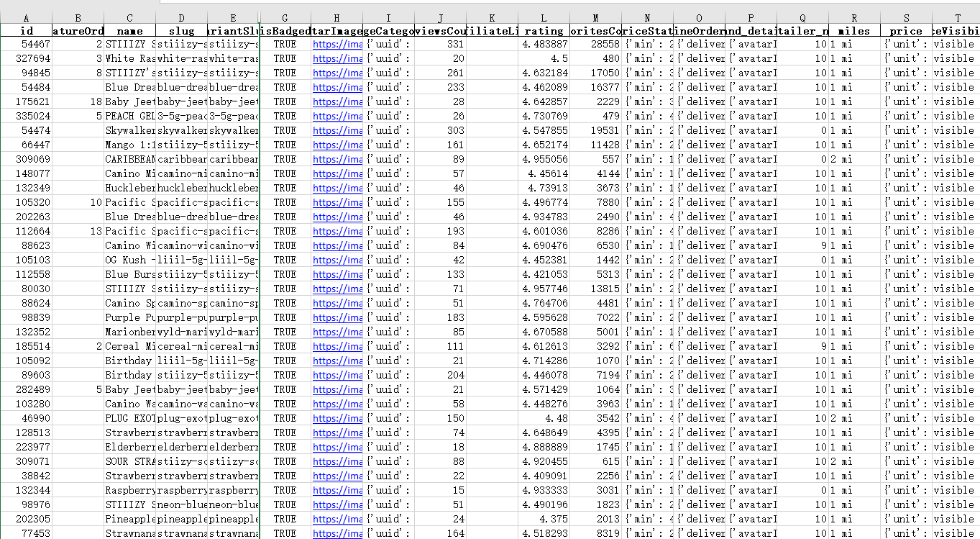Click the 'Purple Pu' name cell
Screen dimensions: 980x539
[x=130, y=317]
